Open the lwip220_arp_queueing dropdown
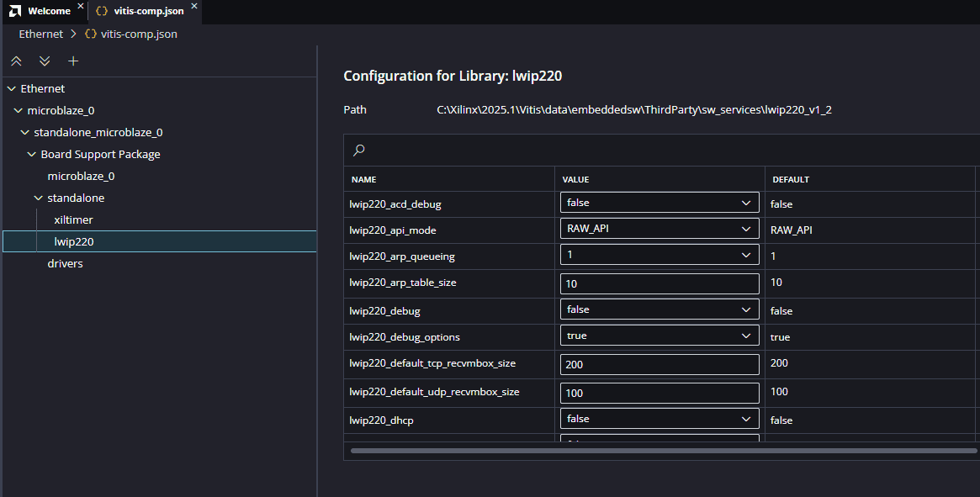This screenshot has width=980, height=497. pos(660,256)
